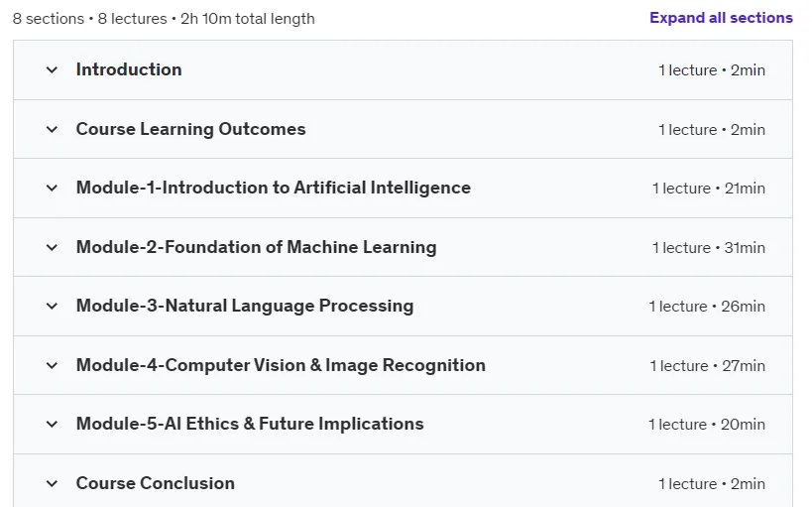Open the Introduction section title
This screenshot has width=812, height=507.
(x=129, y=69)
